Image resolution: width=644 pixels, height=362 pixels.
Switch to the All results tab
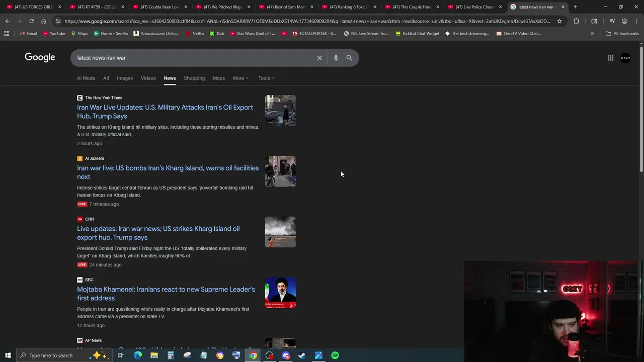[106, 78]
